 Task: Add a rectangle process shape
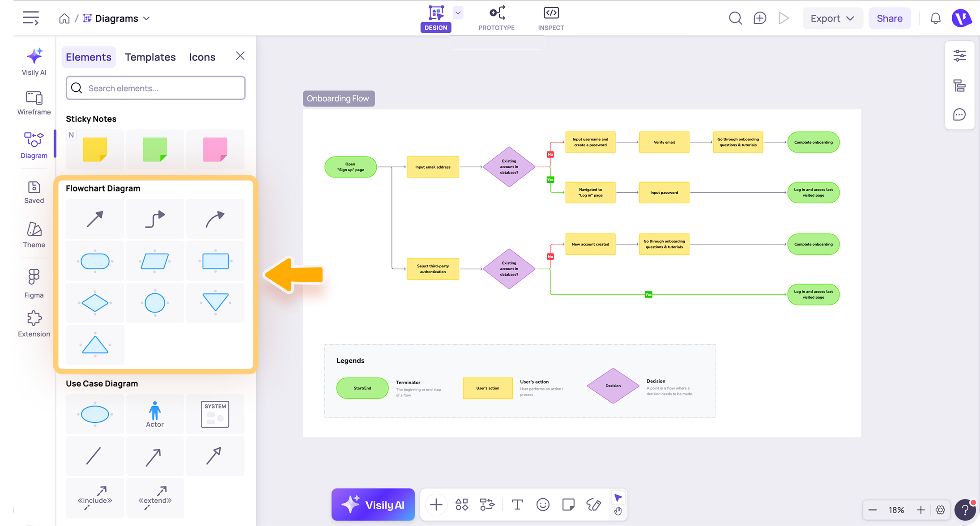215,261
